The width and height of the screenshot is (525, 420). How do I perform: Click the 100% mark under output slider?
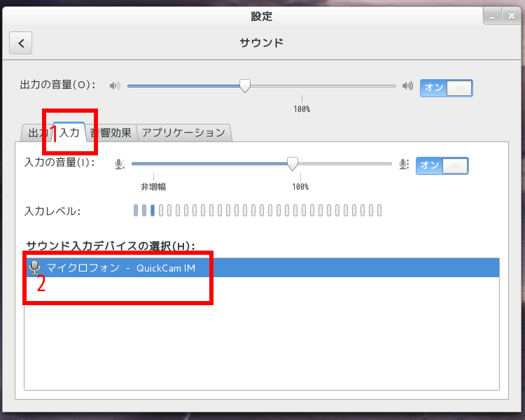pyautogui.click(x=302, y=108)
